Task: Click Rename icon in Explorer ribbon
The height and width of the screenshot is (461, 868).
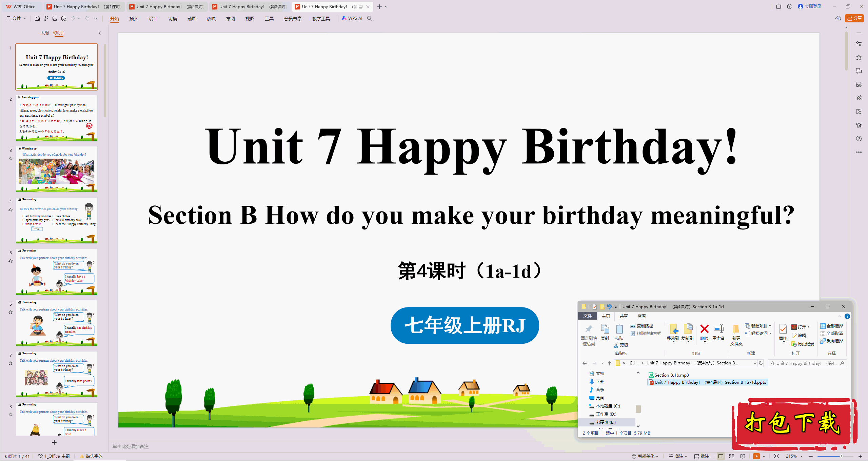Action: tap(718, 333)
